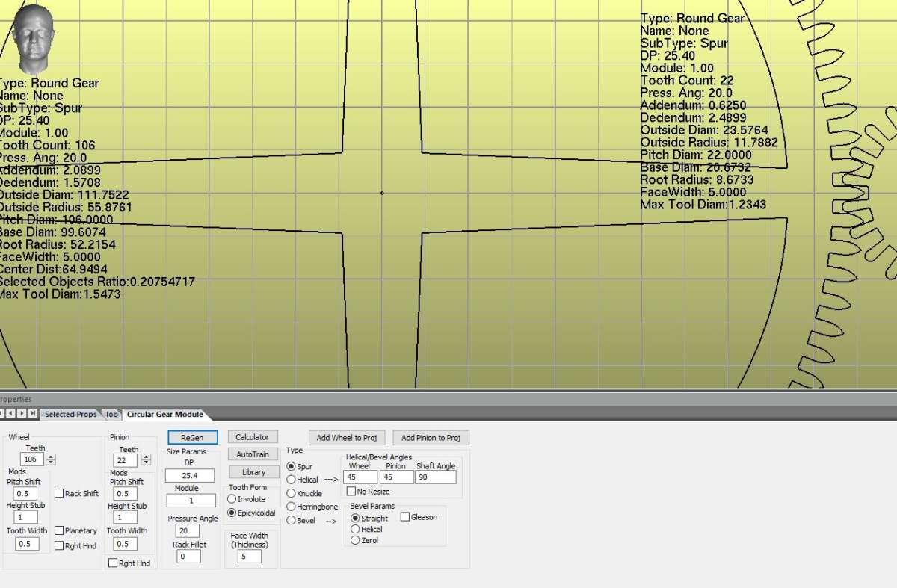Click Add Wheel to Proj
897x588 pixels.
pos(346,437)
